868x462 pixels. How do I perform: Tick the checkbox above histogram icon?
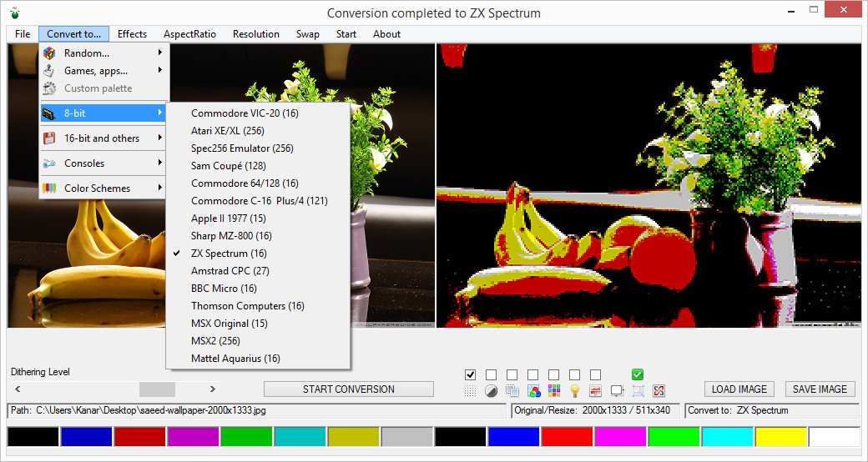pyautogui.click(x=596, y=374)
